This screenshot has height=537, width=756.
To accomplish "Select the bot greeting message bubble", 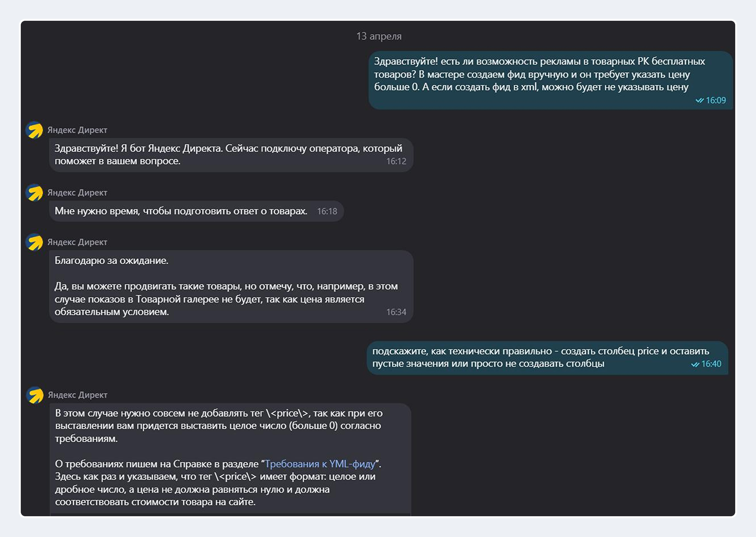I will pyautogui.click(x=231, y=155).
